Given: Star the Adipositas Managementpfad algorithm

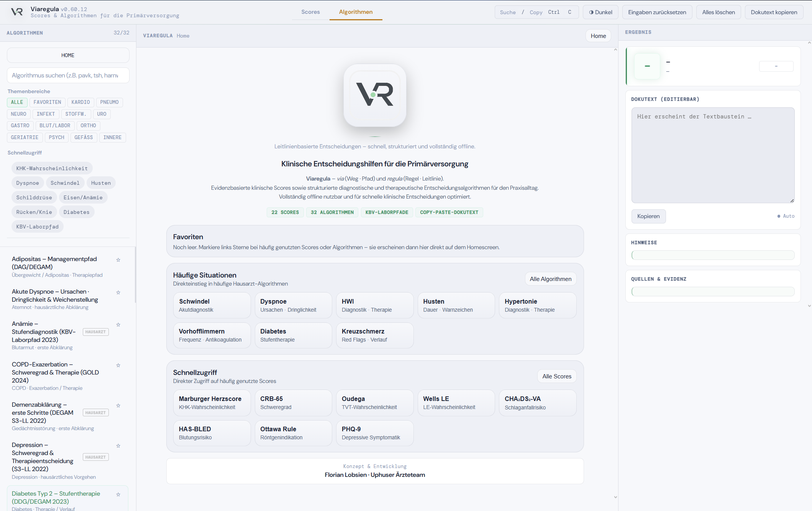Looking at the screenshot, I should (x=118, y=260).
